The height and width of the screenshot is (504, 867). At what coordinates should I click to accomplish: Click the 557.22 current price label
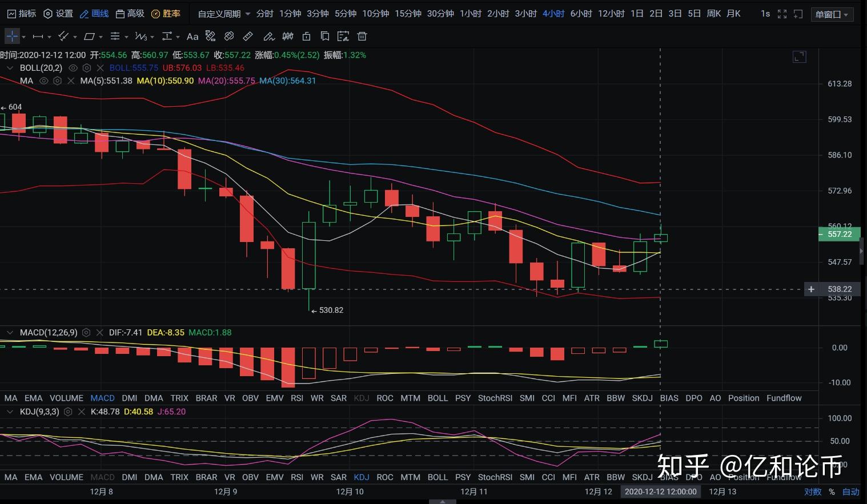coord(840,234)
